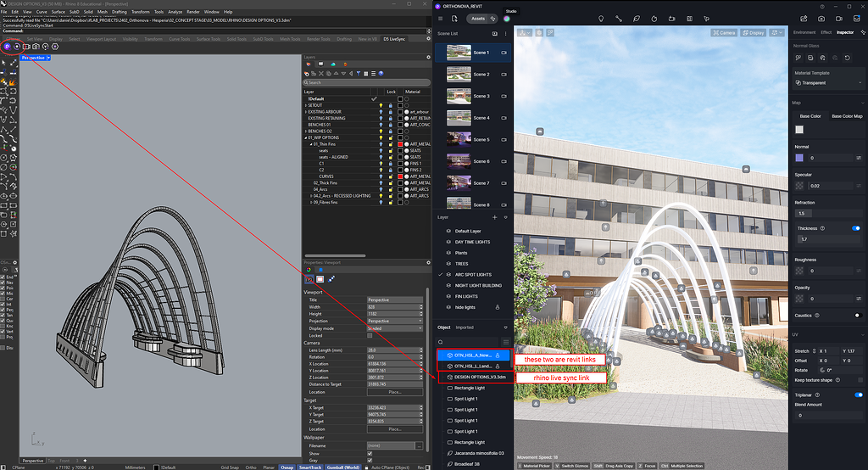Screen dimensions: 868x470
Task: Open Rhino Analyze menu
Action: coord(175,12)
